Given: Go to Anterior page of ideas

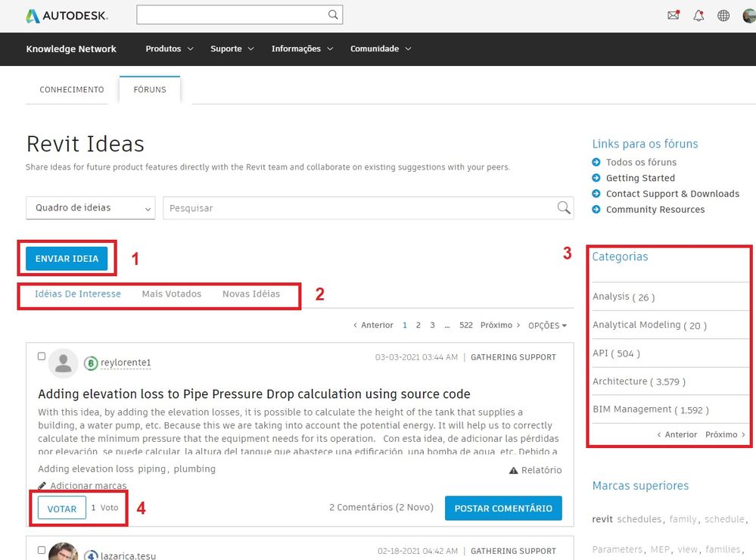Looking at the screenshot, I should 373,325.
